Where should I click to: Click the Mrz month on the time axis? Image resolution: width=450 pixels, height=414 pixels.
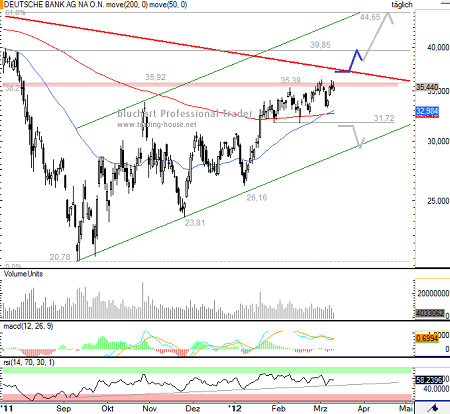tap(320, 408)
